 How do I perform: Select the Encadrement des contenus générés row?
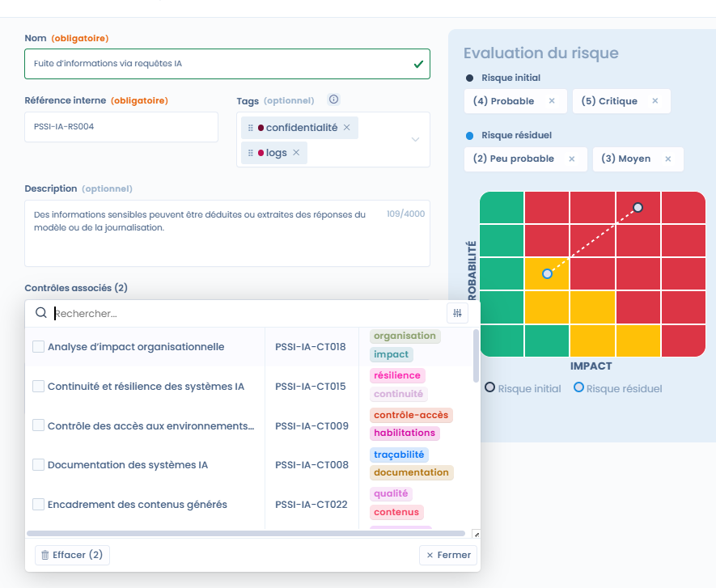tap(138, 505)
